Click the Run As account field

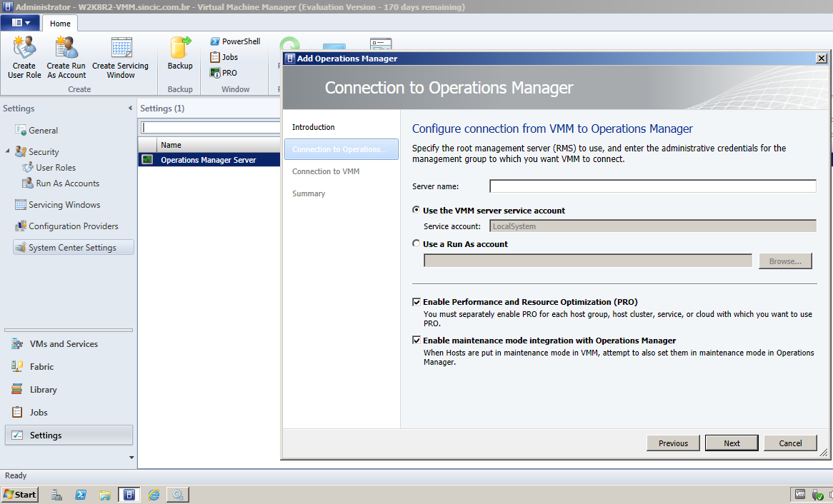[x=588, y=261]
